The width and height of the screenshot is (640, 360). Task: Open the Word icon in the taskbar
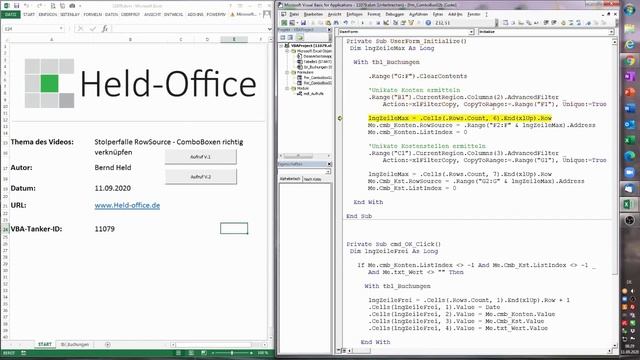click(630, 108)
